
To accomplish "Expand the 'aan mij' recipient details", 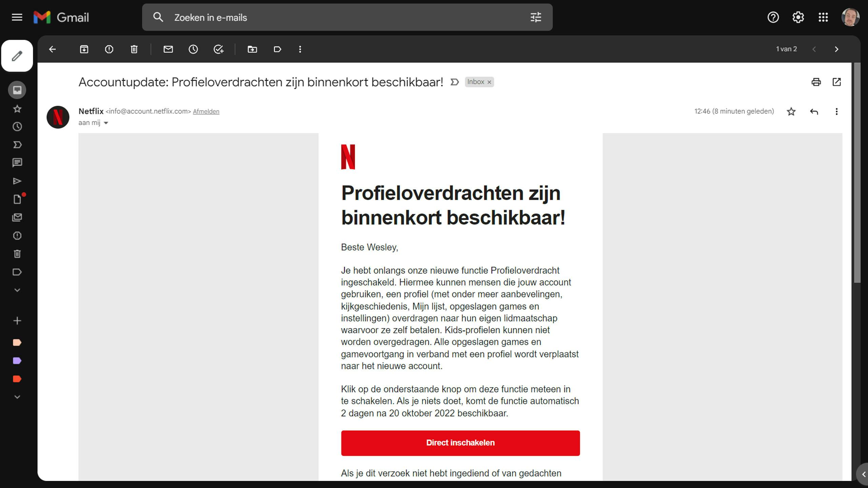I will 106,123.
